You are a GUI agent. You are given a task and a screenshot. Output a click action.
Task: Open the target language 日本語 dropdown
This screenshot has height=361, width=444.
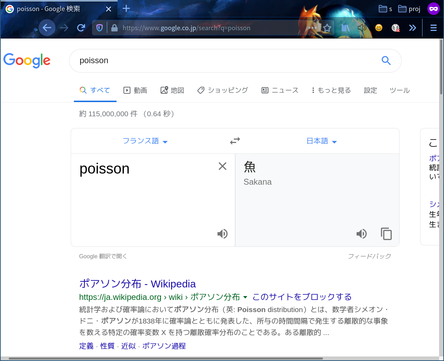pos(321,141)
